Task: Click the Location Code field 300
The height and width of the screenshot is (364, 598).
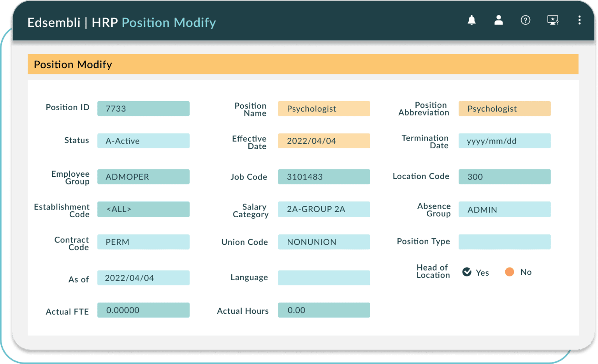Action: click(505, 177)
